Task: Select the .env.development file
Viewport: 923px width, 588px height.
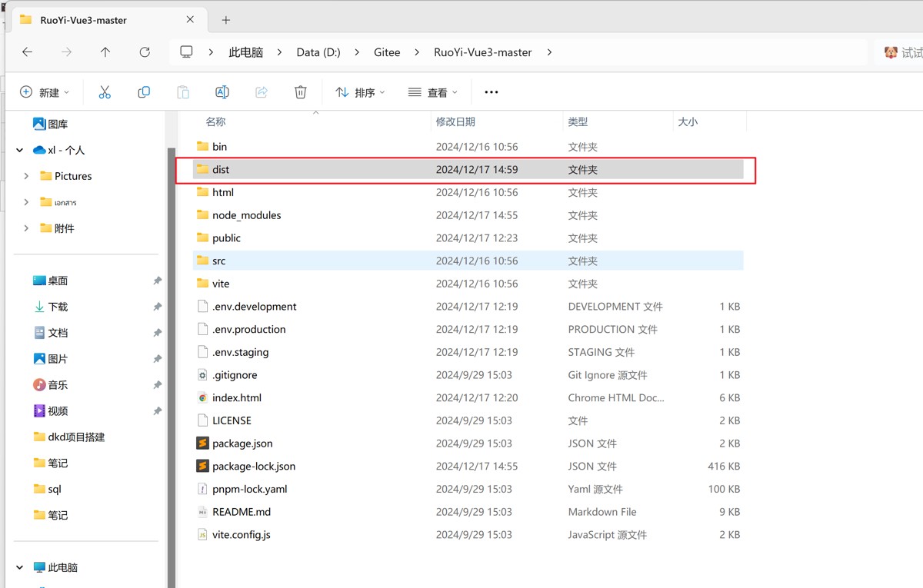Action: tap(254, 307)
